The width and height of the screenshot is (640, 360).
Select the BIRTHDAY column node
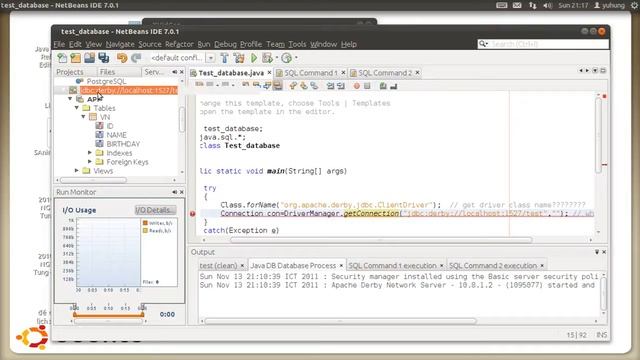point(123,144)
